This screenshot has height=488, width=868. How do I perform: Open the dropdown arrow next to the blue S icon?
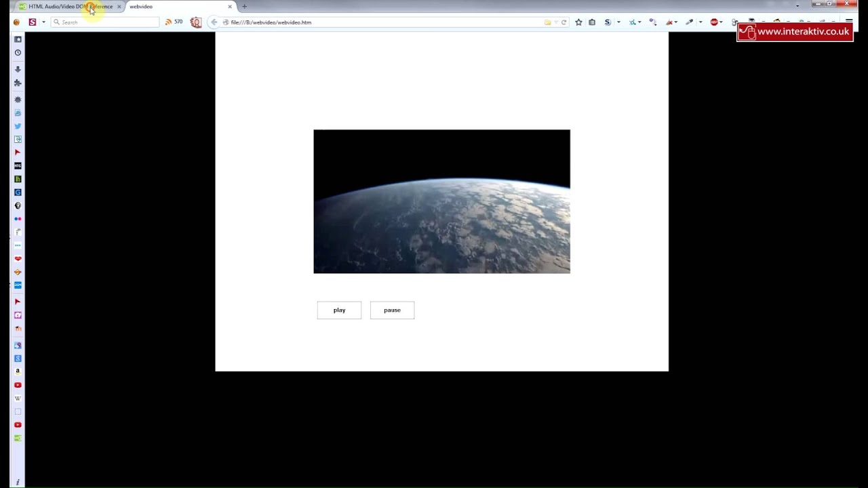click(x=618, y=22)
